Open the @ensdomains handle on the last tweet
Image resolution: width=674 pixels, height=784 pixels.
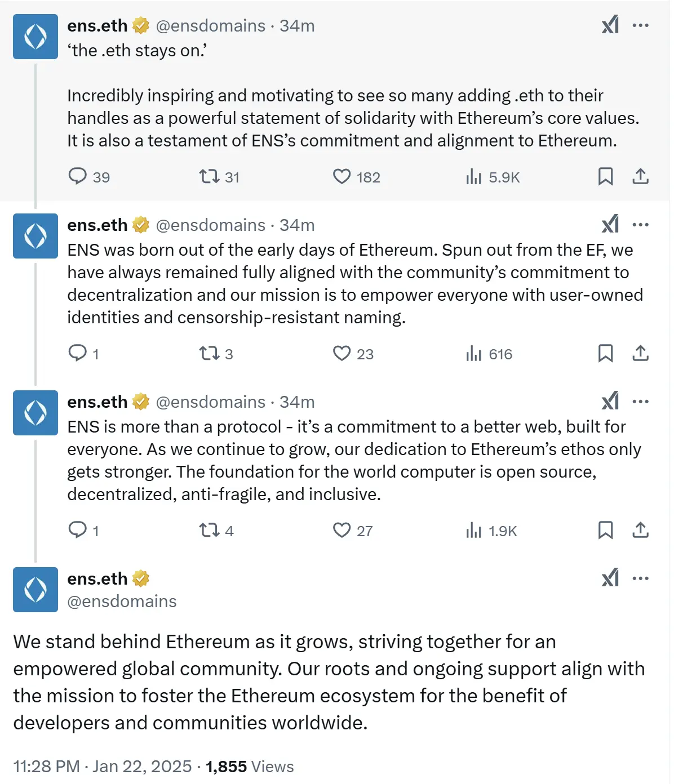(121, 602)
